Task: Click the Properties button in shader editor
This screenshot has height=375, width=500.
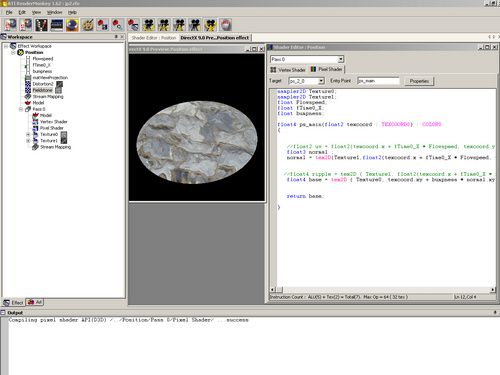Action: click(419, 81)
